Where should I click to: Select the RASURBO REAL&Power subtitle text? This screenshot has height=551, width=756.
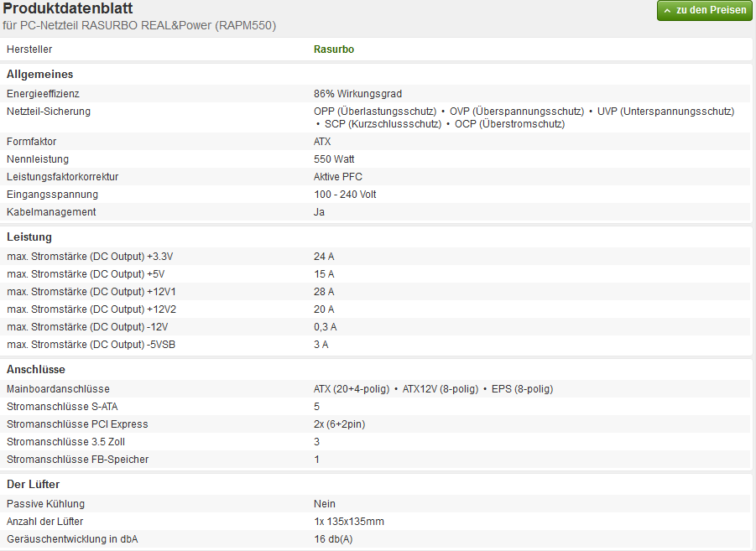click(139, 26)
